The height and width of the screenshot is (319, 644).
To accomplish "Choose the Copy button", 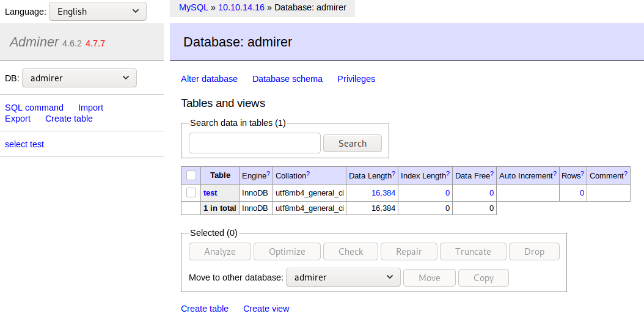I will [x=483, y=278].
